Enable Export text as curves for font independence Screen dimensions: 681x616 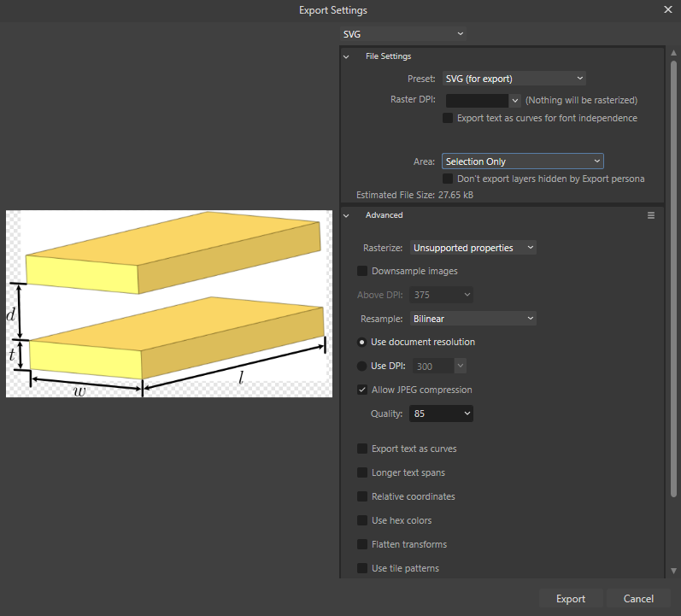click(448, 119)
